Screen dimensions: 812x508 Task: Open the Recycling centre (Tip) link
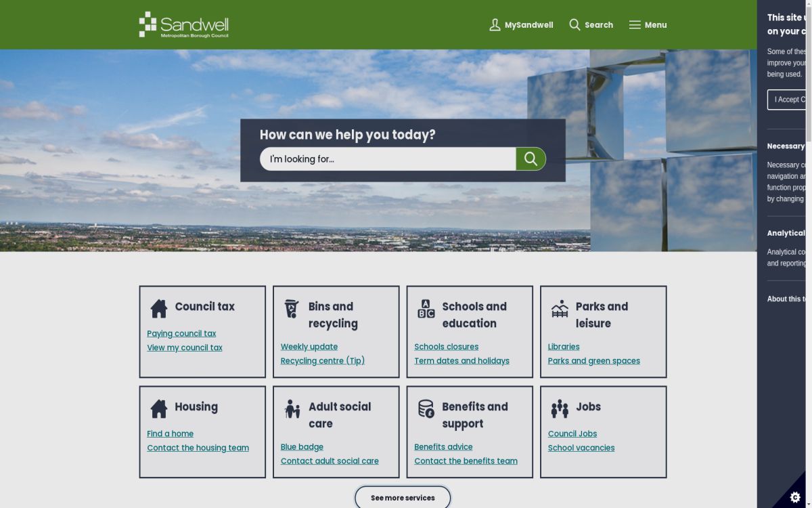pos(322,361)
